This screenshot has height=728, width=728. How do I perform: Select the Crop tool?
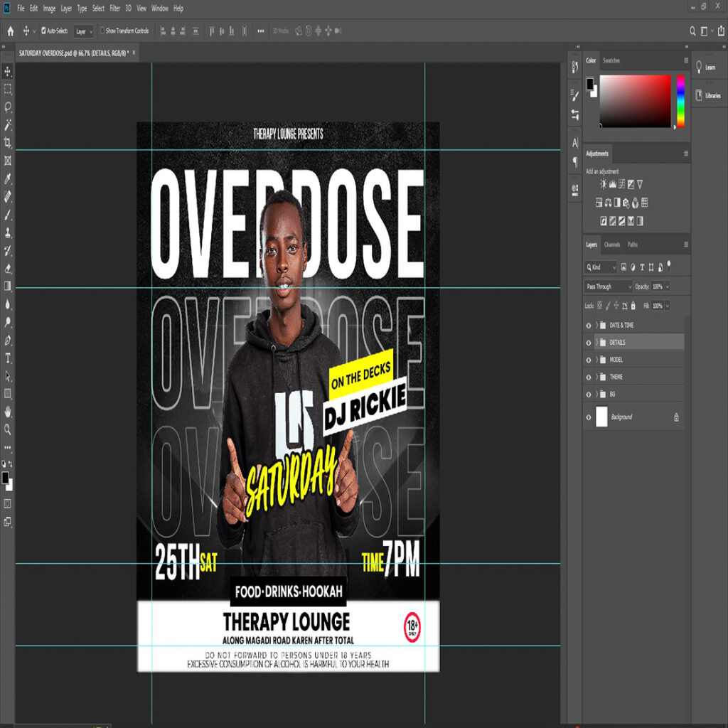click(8, 143)
